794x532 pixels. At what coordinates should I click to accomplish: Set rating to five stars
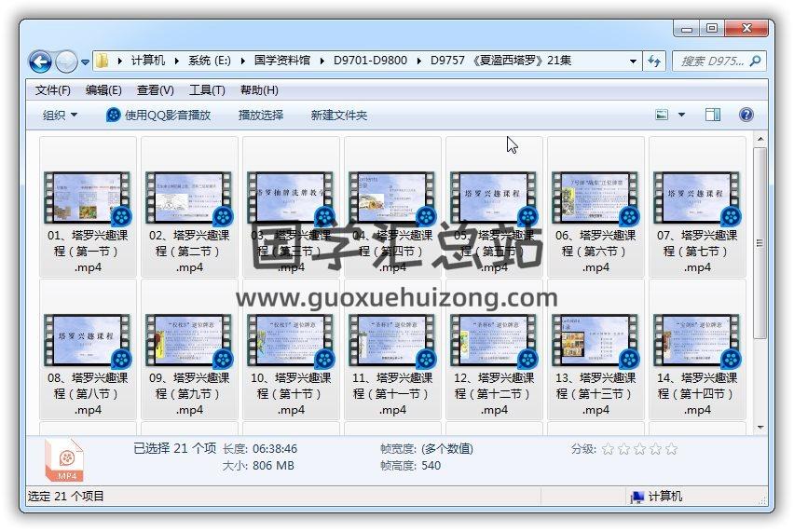click(671, 449)
